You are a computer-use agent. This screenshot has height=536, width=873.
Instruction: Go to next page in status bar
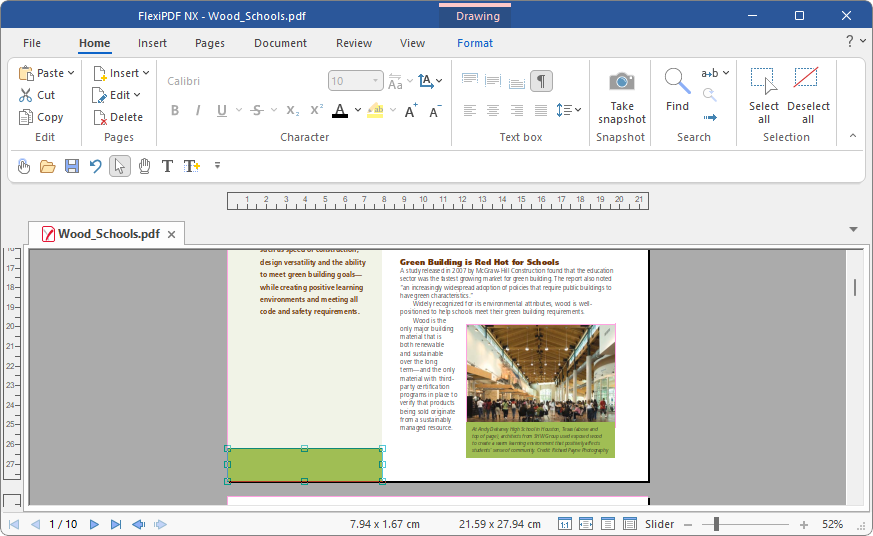tap(94, 524)
